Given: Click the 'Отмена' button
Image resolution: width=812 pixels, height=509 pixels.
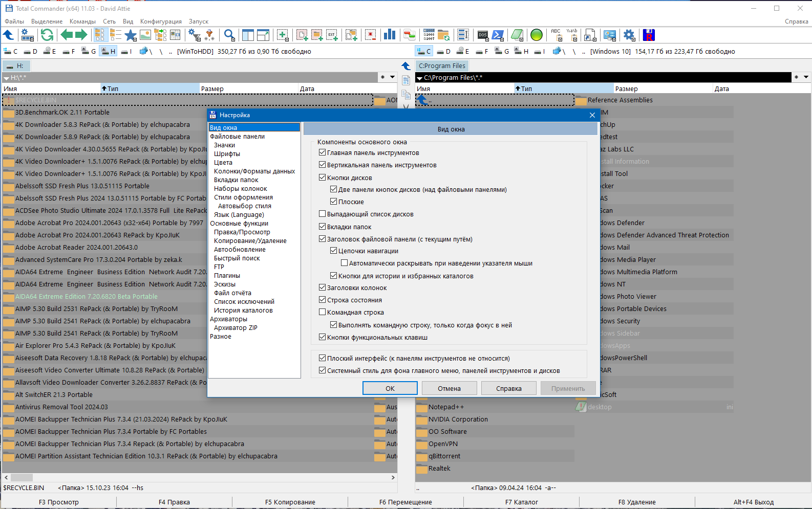Looking at the screenshot, I should tap(449, 388).
